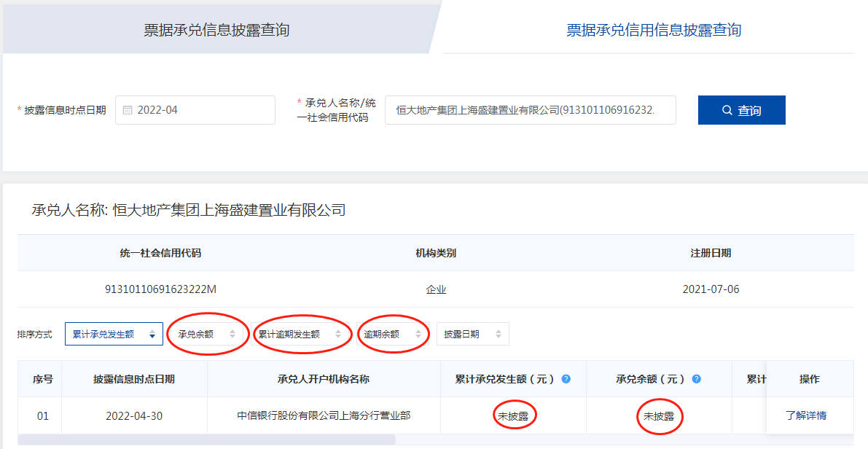
Task: Toggle the selected 累计承兑发生额 sort order
Action: [152, 334]
